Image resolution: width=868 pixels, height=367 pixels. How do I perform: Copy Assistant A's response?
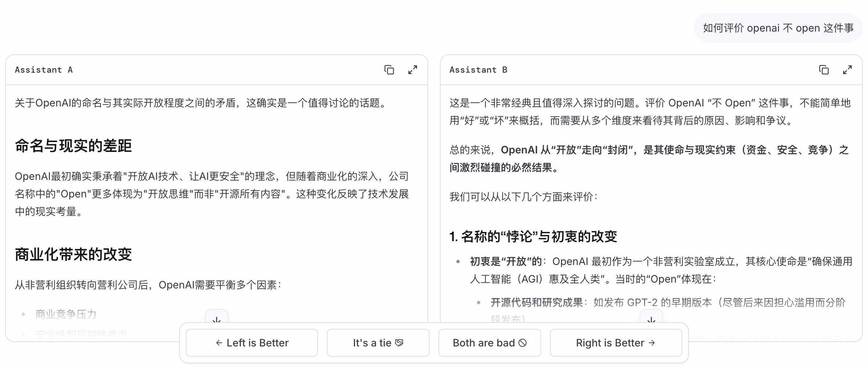point(389,70)
